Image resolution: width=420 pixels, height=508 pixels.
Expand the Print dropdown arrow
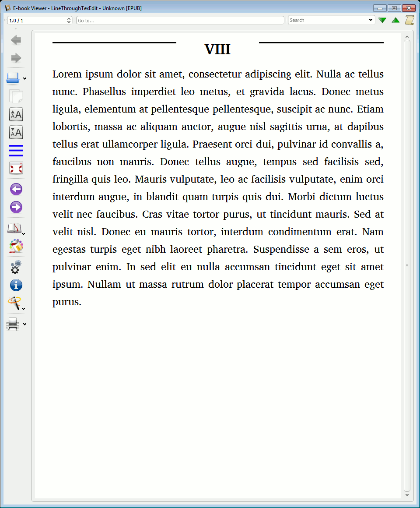[24, 325]
